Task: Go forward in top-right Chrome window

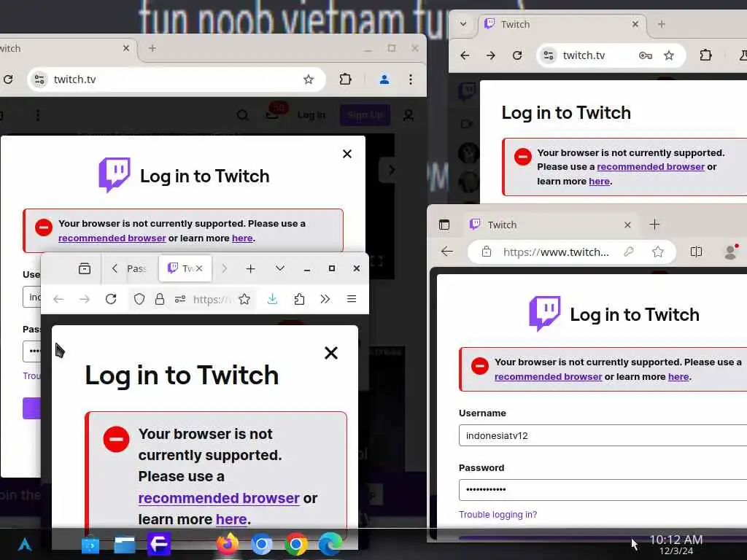Action: tap(491, 55)
